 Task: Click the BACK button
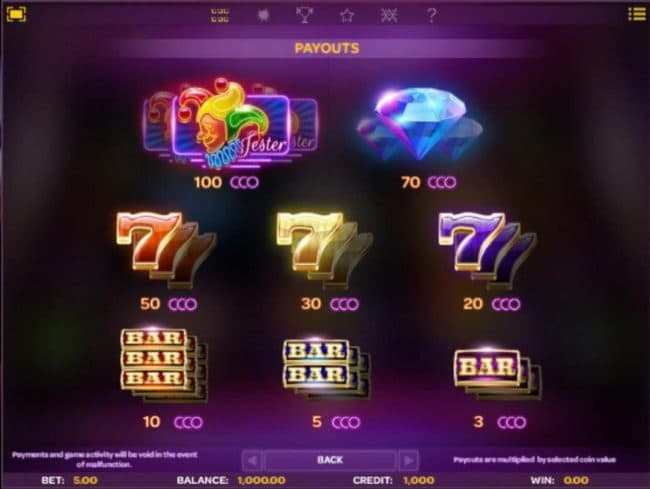click(x=330, y=460)
